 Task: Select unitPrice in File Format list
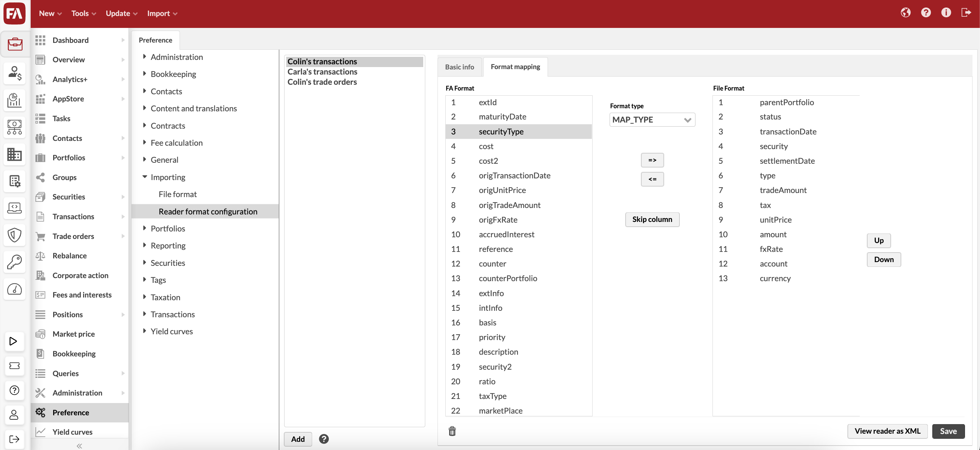[786, 220]
